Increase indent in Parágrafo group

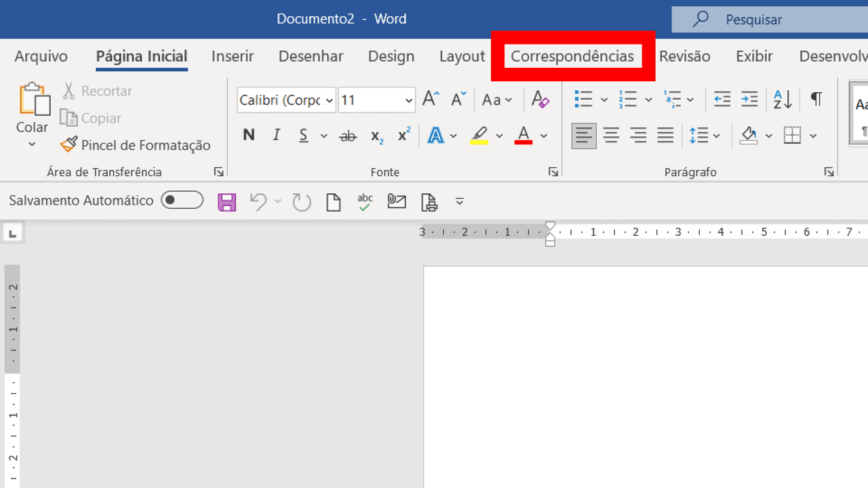tap(749, 100)
